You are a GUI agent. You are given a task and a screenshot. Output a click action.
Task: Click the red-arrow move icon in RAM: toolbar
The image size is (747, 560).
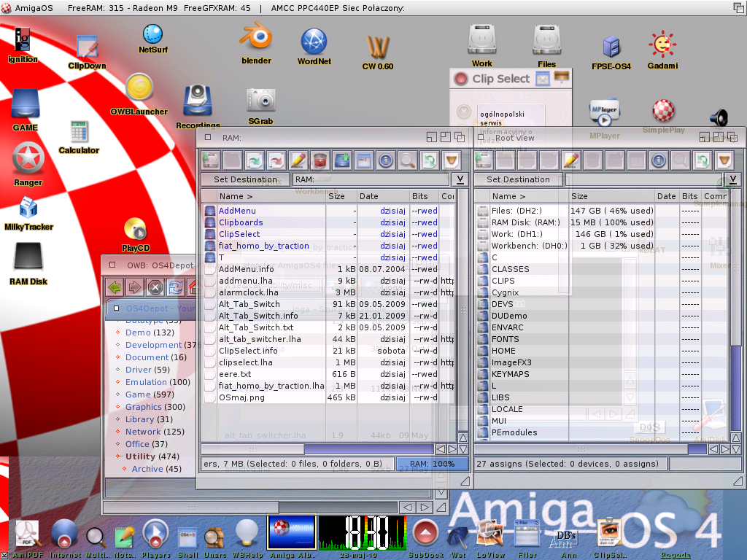[x=276, y=160]
